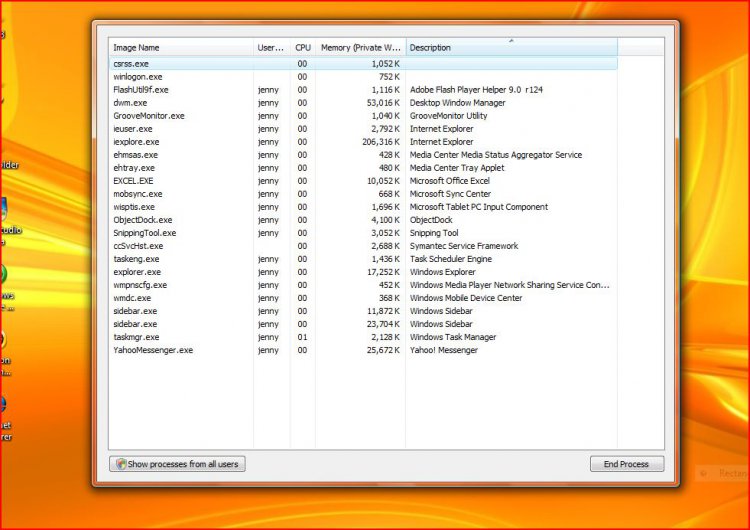
Task: Select wmdc.exe process
Action: coord(363,298)
